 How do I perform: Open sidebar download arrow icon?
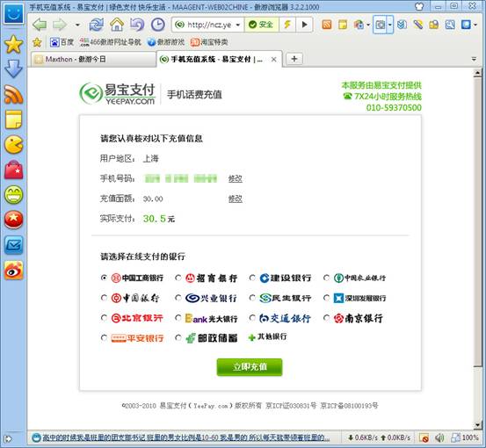13,69
